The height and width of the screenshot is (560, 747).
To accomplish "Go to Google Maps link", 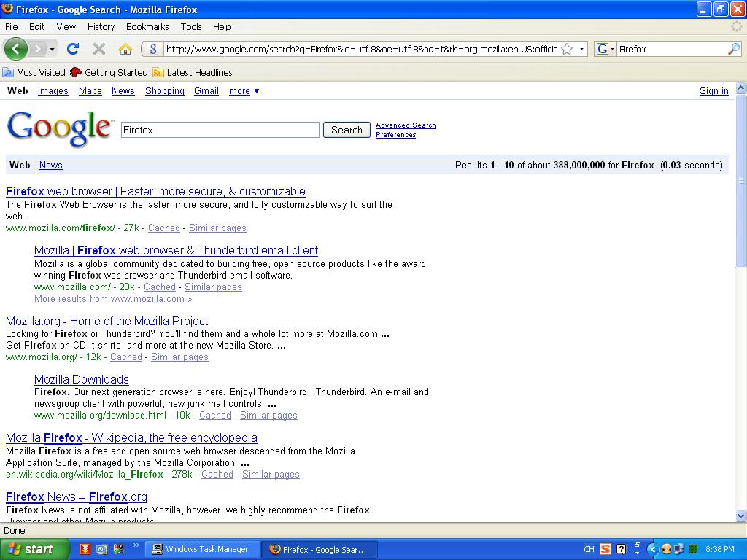I will (x=90, y=91).
